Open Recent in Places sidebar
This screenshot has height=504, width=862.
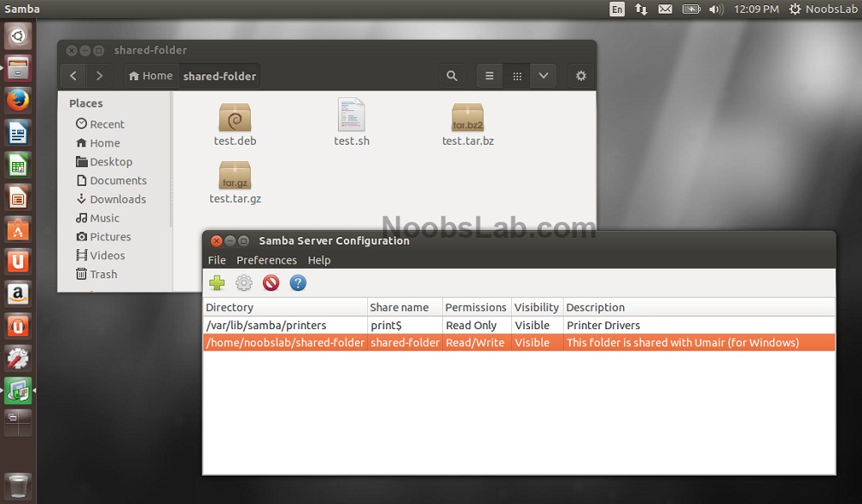[100, 124]
